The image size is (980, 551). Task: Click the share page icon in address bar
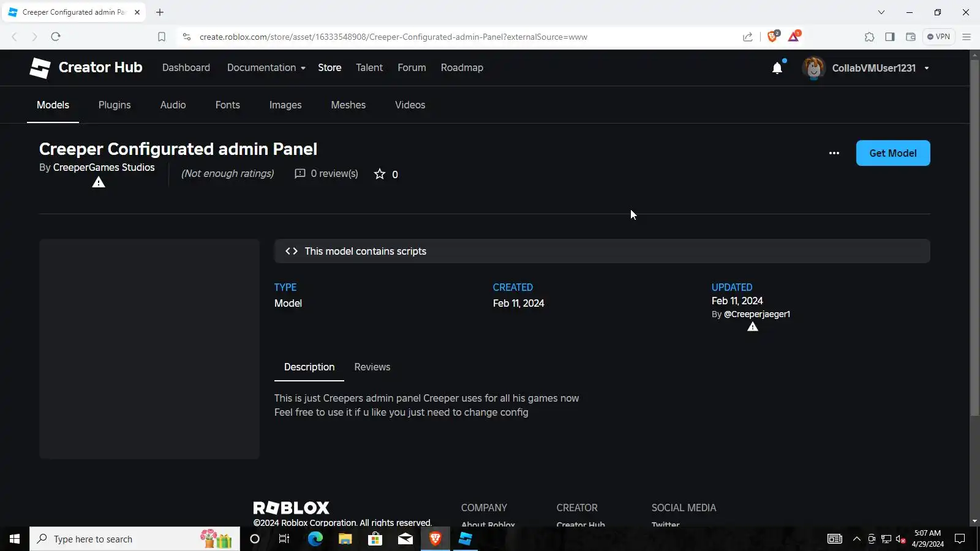pyautogui.click(x=748, y=37)
